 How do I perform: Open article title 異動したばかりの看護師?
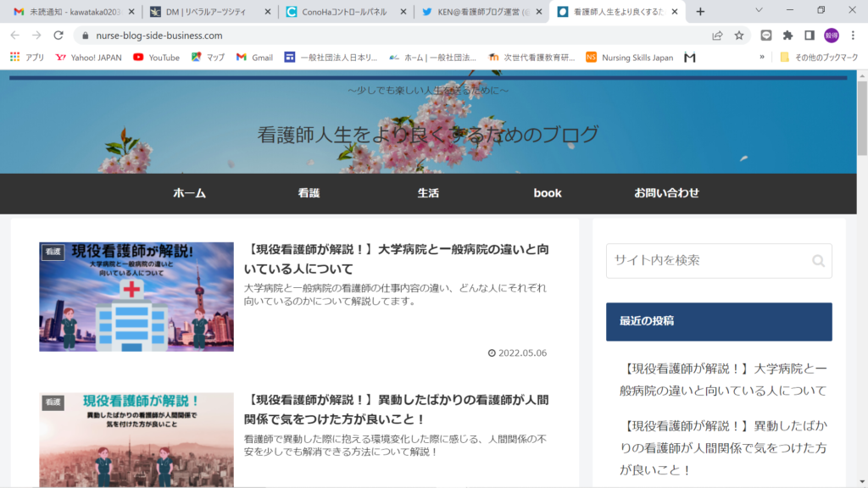397,409
